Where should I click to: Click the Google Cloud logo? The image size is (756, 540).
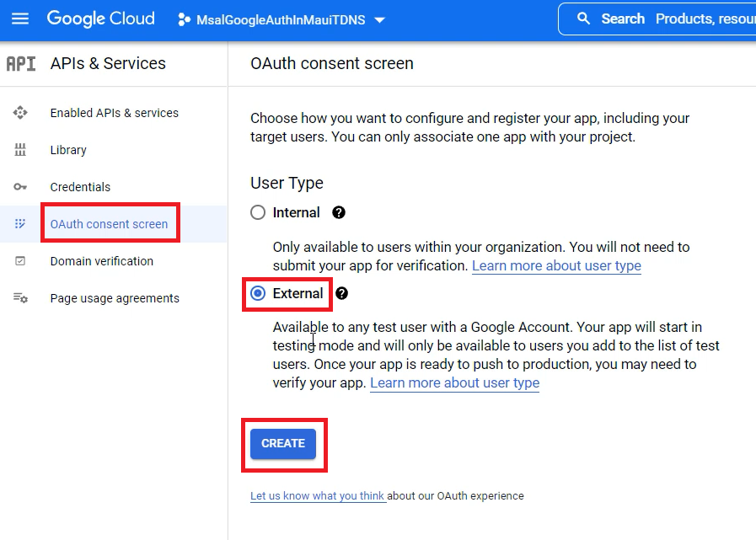click(101, 19)
